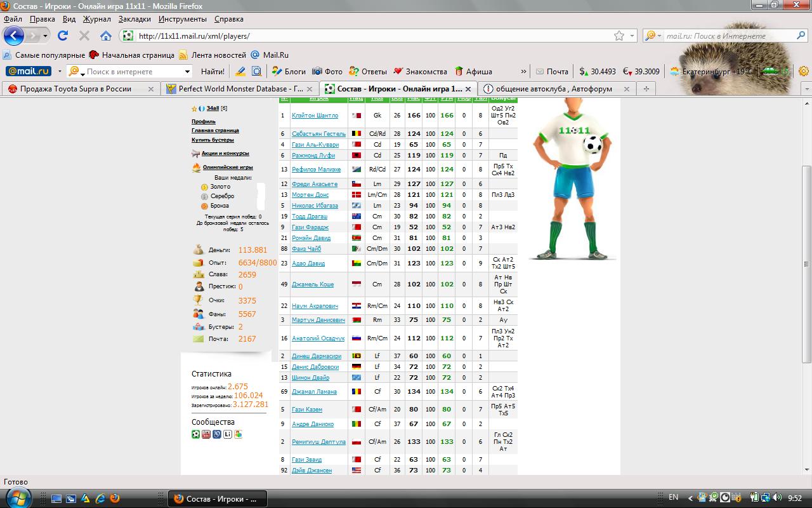Click the Почта envelope icon in toolbar
This screenshot has height=508, width=812.
click(540, 71)
